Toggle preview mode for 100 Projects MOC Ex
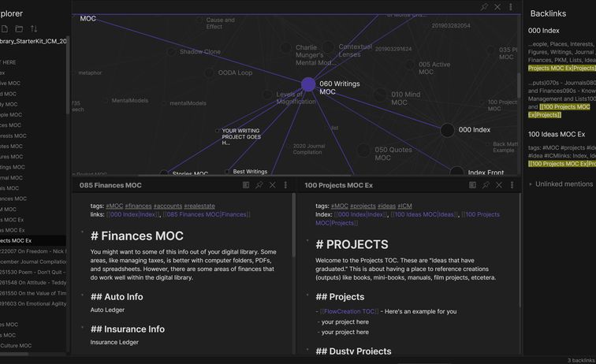596x364 pixels. coord(472,185)
